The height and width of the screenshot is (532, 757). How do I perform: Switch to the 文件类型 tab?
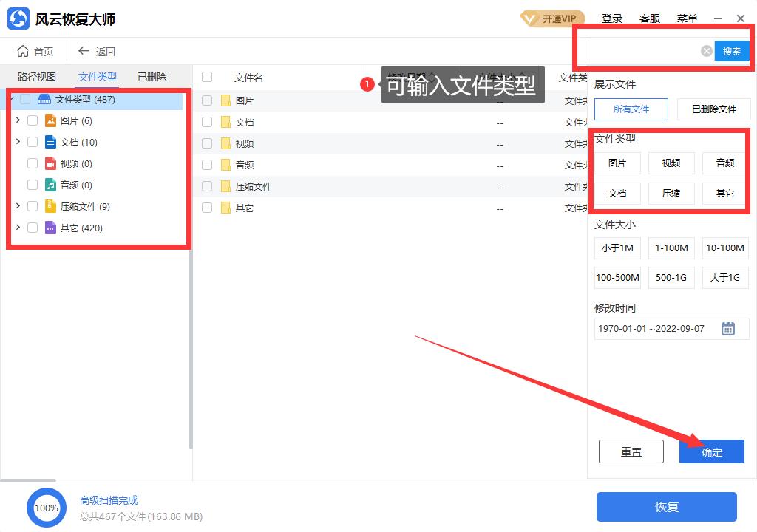click(x=98, y=77)
